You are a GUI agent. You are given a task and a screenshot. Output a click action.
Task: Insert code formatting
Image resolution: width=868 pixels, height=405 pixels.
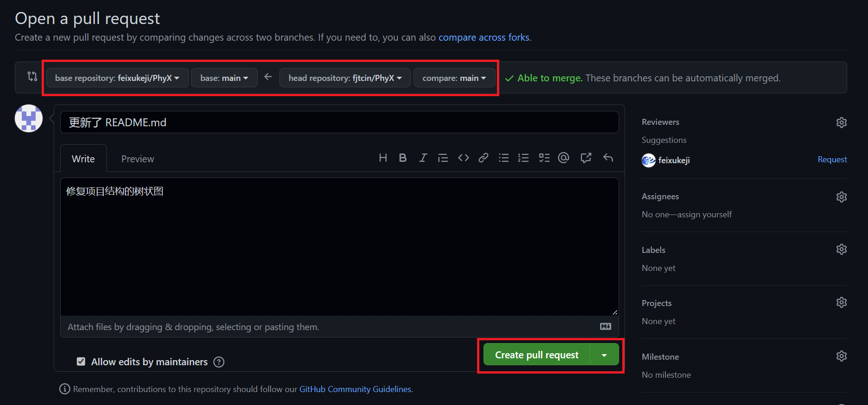tap(463, 158)
